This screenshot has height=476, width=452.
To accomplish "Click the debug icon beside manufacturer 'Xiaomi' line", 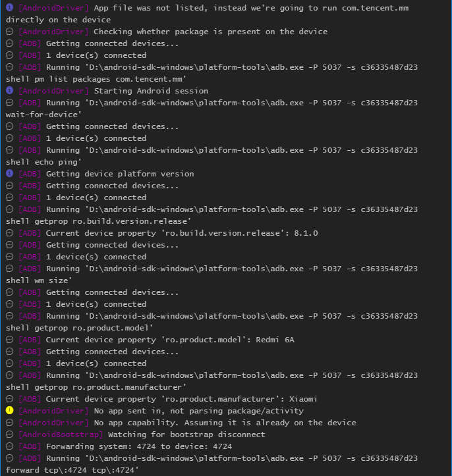I will pos(9,398).
